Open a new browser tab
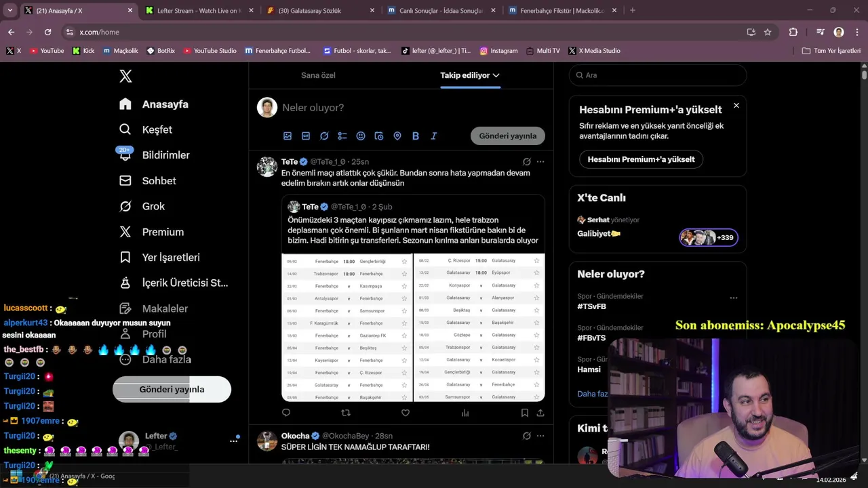The height and width of the screenshot is (488, 868). tap(633, 10)
